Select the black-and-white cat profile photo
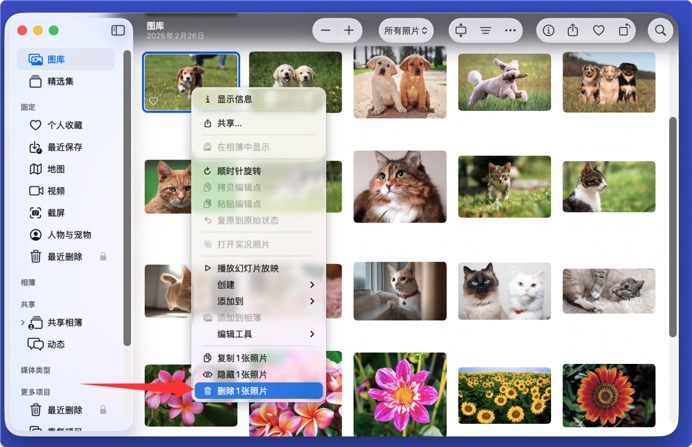The width and height of the screenshot is (692, 447). click(609, 187)
